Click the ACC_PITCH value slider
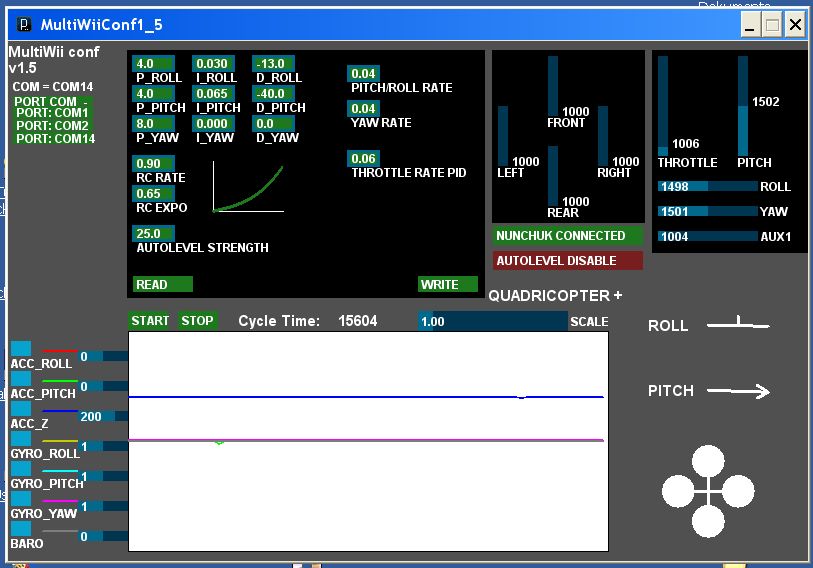The width and height of the screenshot is (813, 568). 103,386
